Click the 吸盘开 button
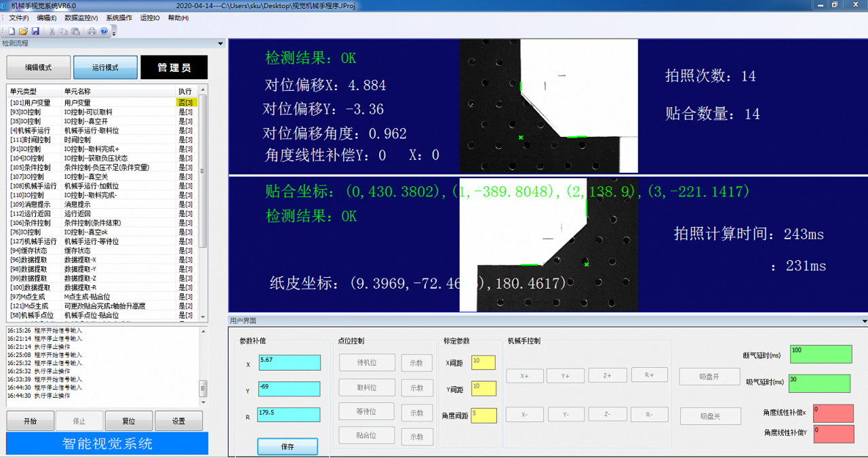The width and height of the screenshot is (868, 458). click(x=710, y=377)
